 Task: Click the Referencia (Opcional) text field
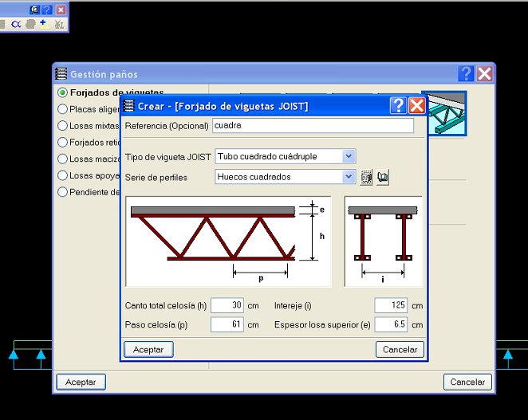pos(313,126)
